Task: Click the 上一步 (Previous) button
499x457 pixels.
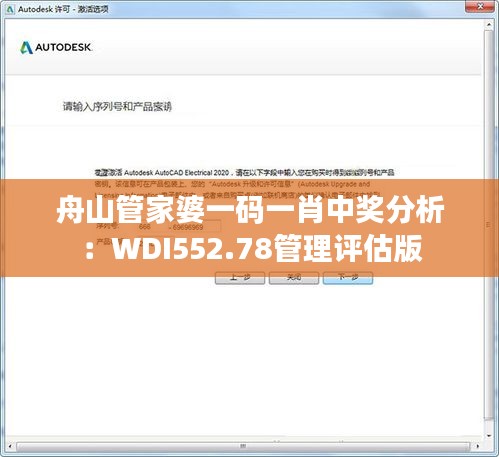Action: 240,277
